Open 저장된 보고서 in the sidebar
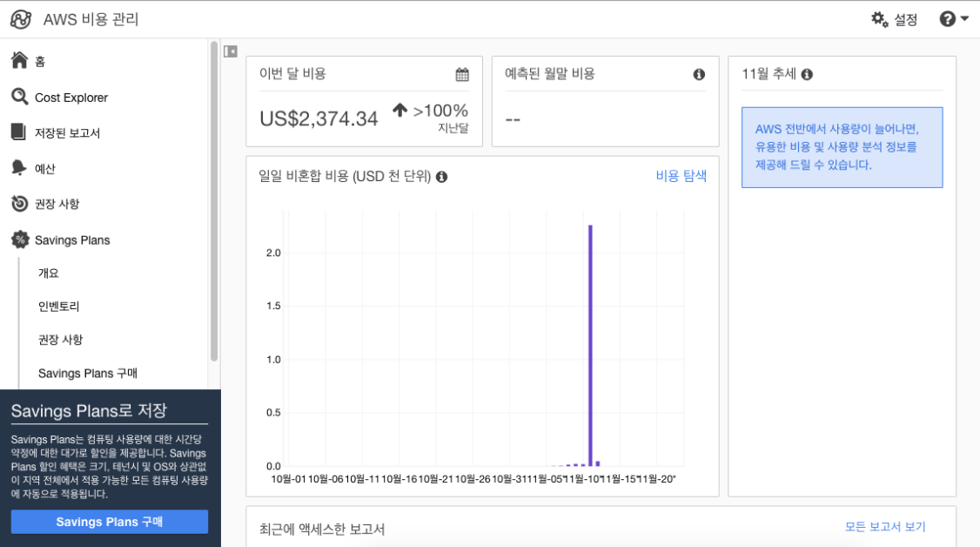The image size is (980, 547). click(68, 133)
